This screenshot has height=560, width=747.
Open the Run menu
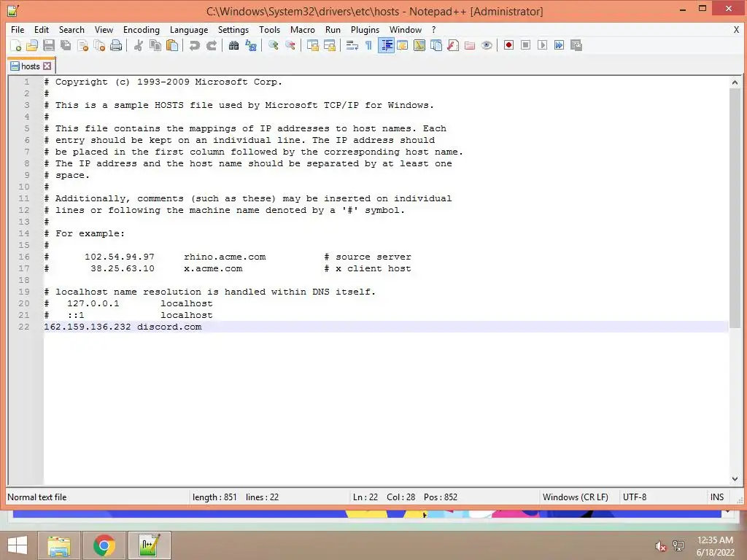[x=333, y=29]
